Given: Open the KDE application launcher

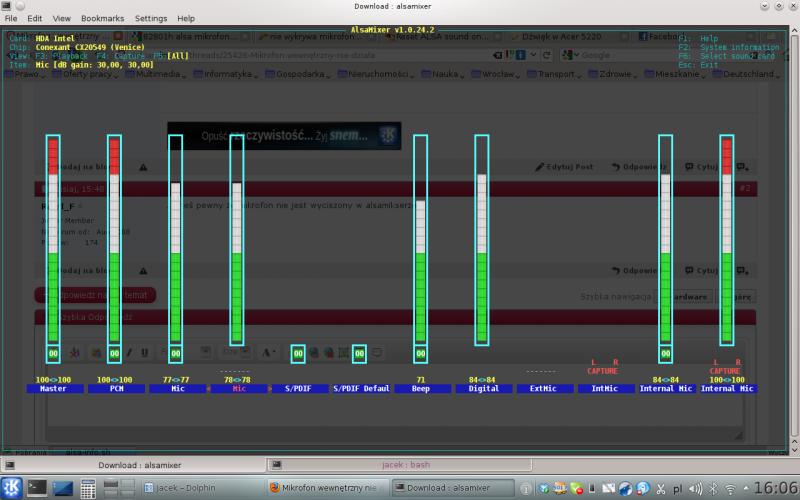Looking at the screenshot, I should coord(11,488).
